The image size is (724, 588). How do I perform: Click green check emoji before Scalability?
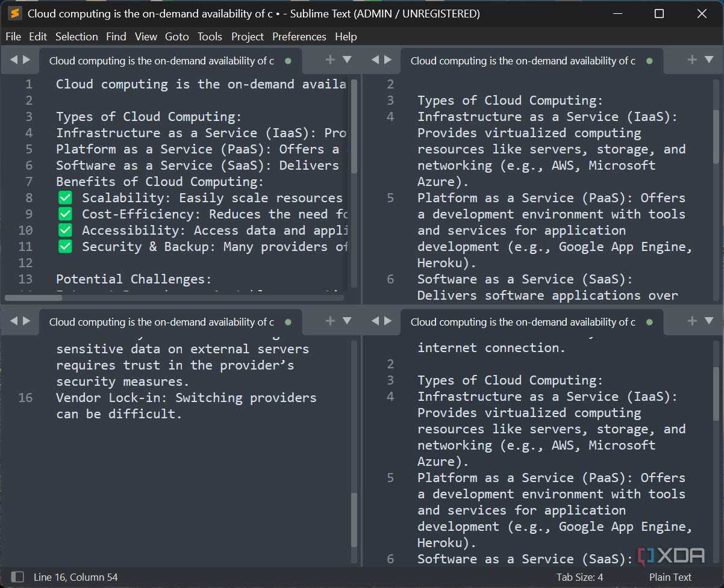click(x=65, y=197)
